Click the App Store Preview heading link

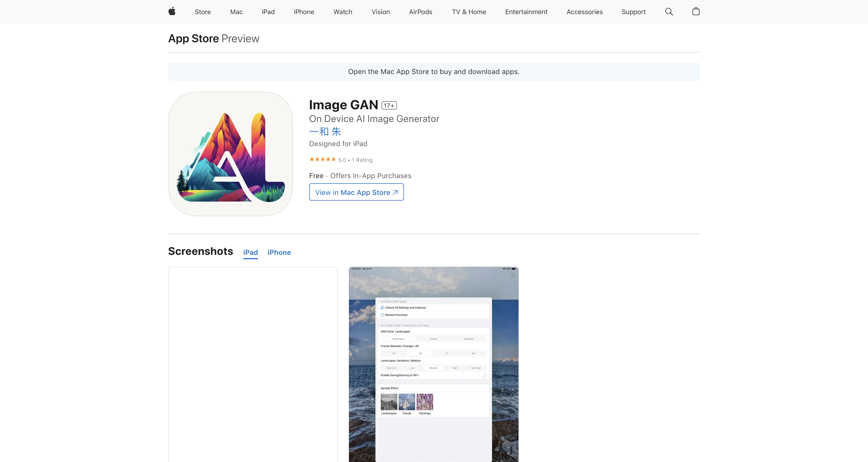(214, 39)
